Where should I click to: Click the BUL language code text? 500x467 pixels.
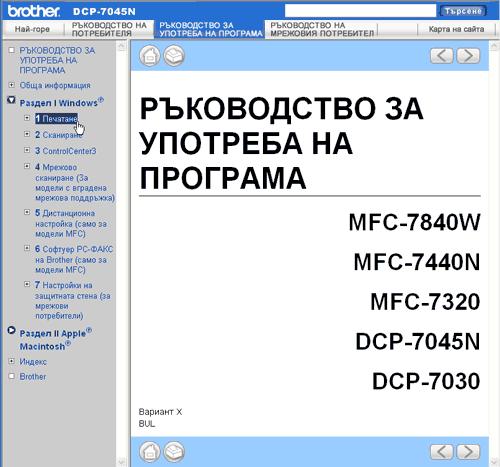(147, 424)
